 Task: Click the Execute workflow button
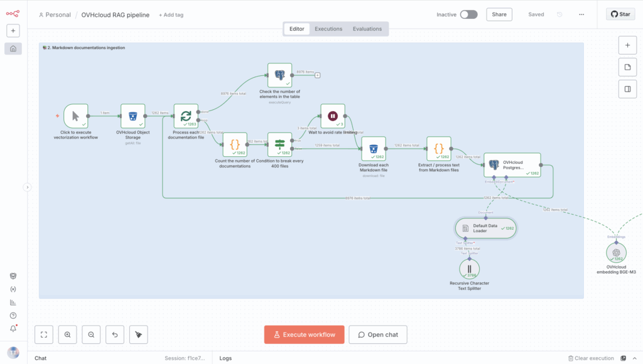pyautogui.click(x=304, y=335)
